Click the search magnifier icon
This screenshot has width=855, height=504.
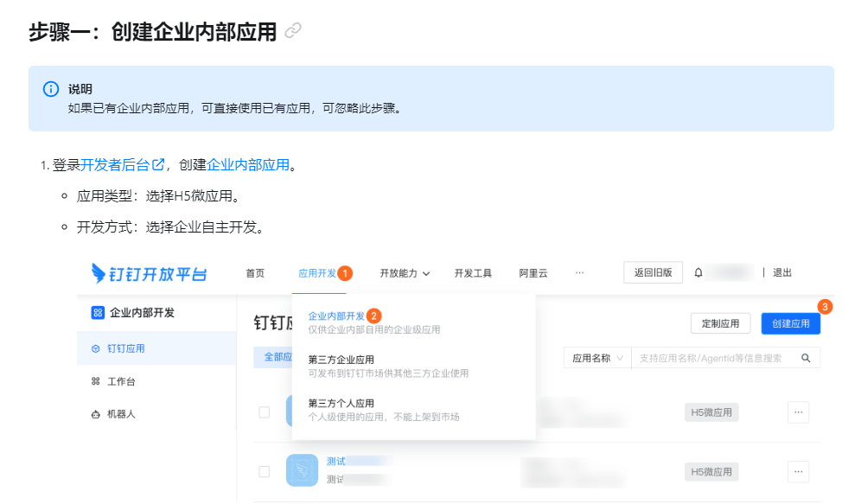pos(806,359)
